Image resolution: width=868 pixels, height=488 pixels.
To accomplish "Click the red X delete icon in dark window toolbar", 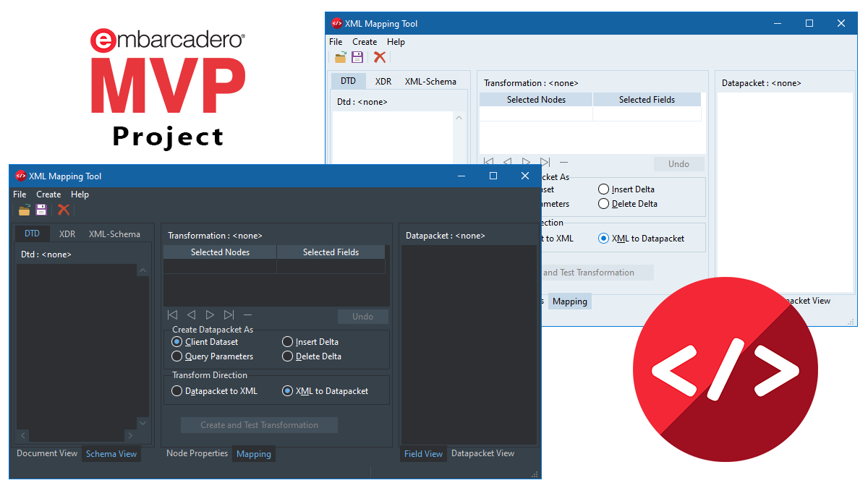I will [x=64, y=210].
